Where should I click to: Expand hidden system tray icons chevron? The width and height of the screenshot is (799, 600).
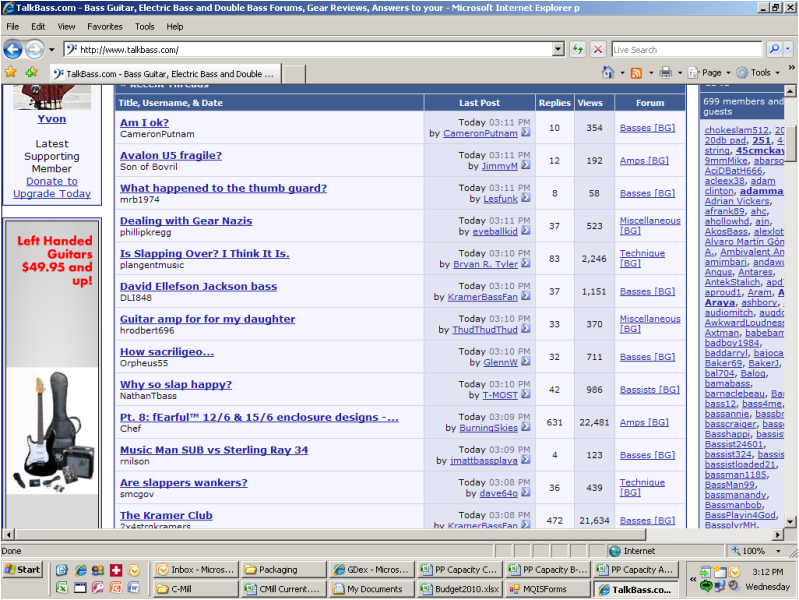pos(693,580)
